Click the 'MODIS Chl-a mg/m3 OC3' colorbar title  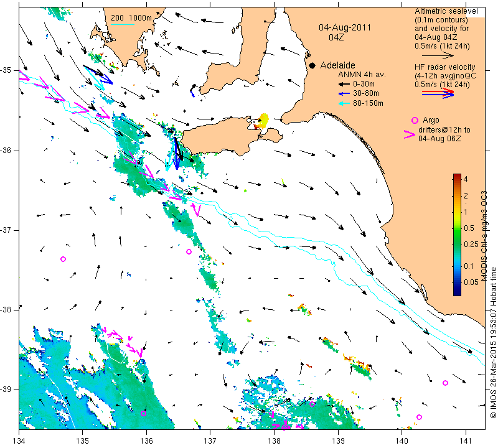pos(484,236)
